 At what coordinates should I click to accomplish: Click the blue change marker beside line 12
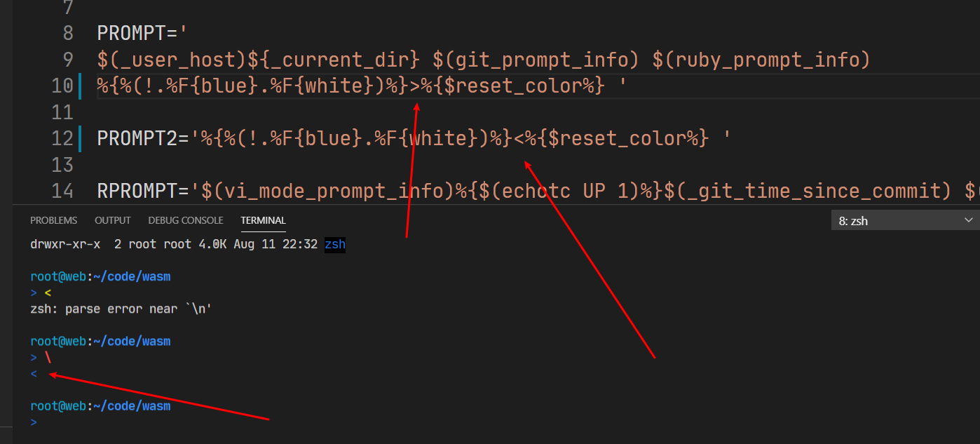(81, 138)
